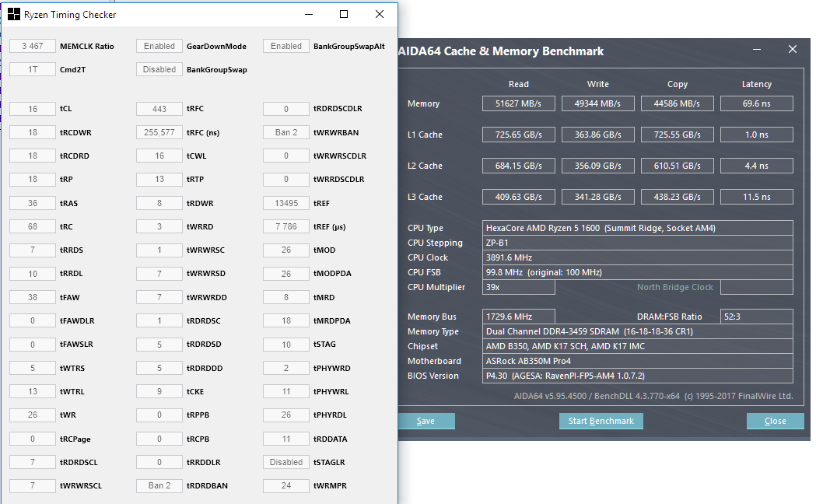Click the CPU Type field in AIDA64
This screenshot has width=816, height=504.
pyautogui.click(x=638, y=228)
